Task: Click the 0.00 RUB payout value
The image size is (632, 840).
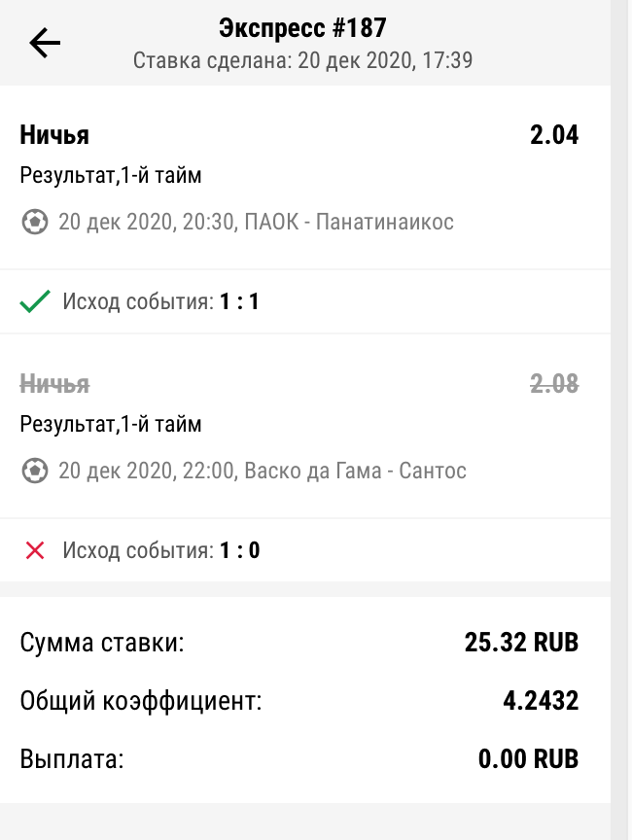Action: (528, 759)
